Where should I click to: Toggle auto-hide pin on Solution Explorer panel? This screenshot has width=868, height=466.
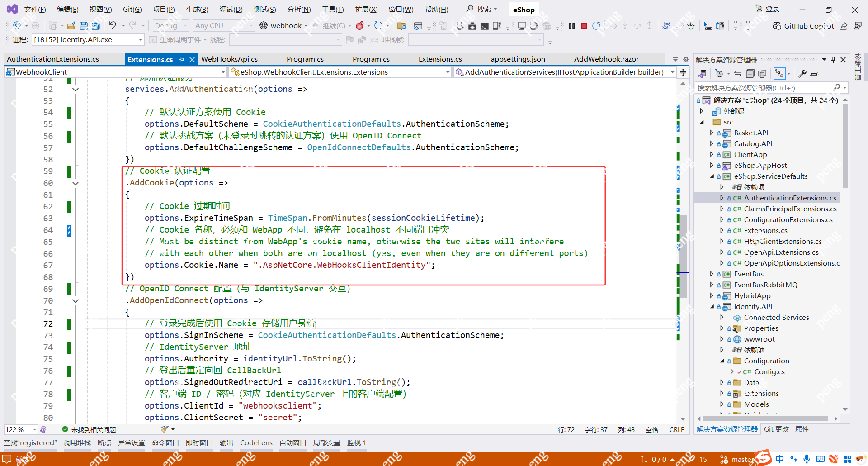click(833, 60)
